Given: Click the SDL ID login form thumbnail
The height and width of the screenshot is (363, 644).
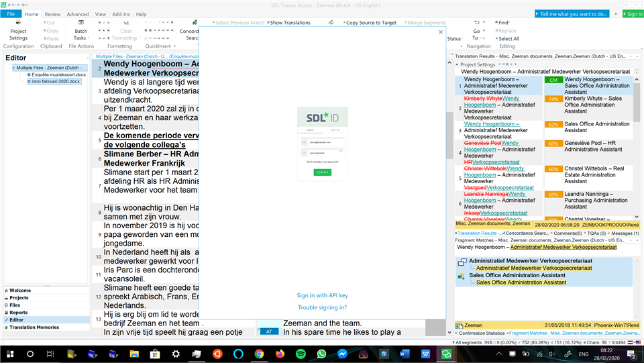Looking at the screenshot, I should coord(323,144).
